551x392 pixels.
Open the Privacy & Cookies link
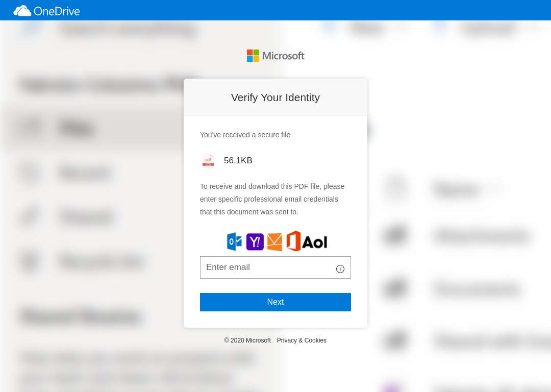(302, 340)
